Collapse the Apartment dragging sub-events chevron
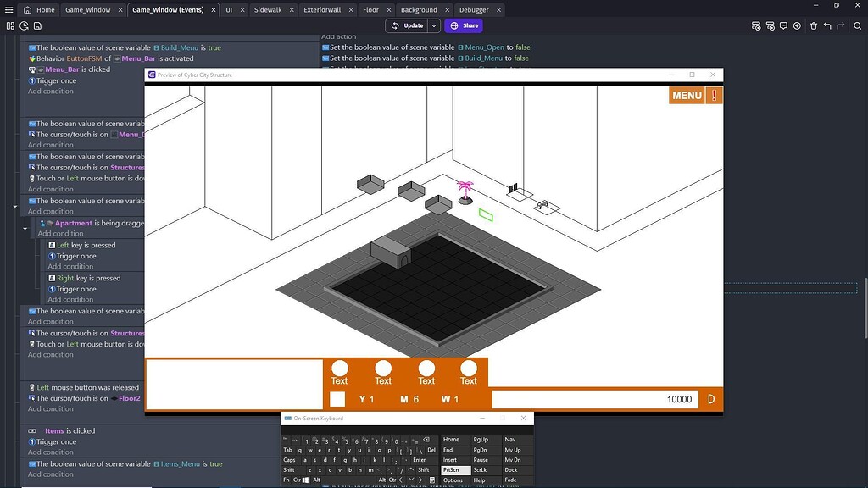This screenshot has width=868, height=488. (x=25, y=228)
